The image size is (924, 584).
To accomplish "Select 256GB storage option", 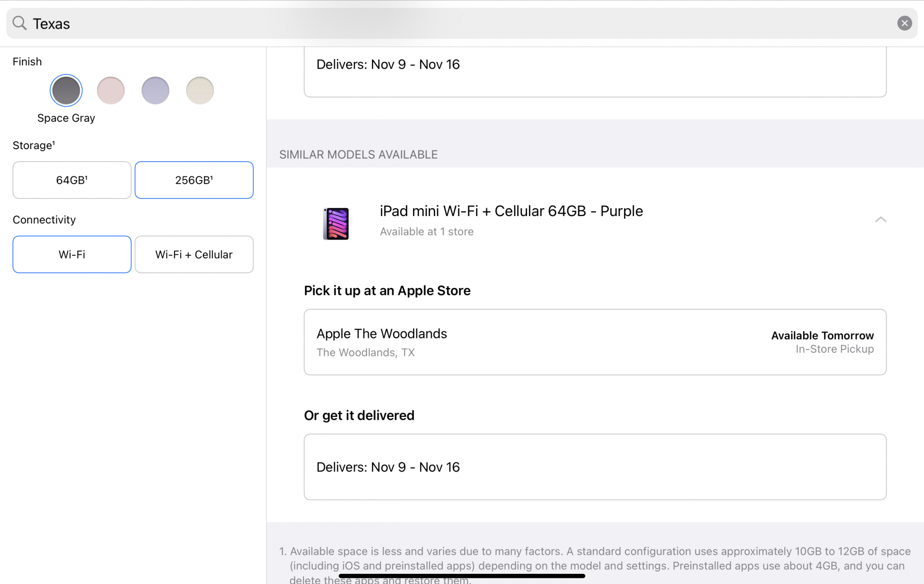I will pyautogui.click(x=194, y=180).
